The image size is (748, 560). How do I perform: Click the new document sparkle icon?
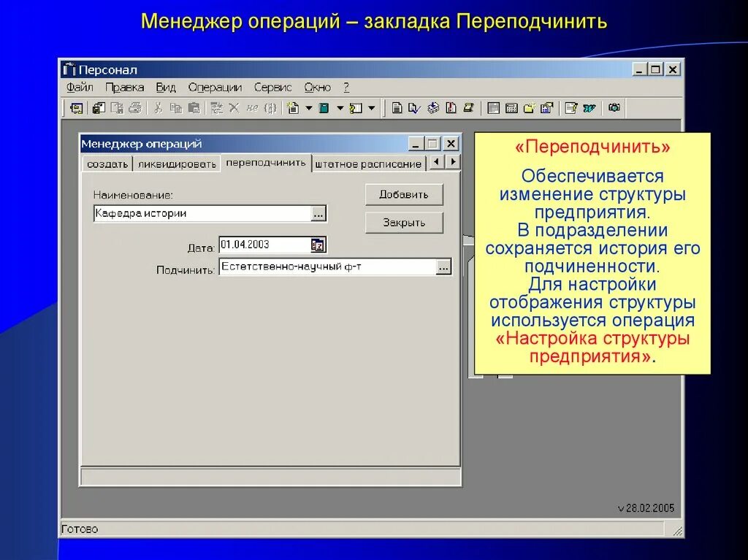pyautogui.click(x=294, y=108)
